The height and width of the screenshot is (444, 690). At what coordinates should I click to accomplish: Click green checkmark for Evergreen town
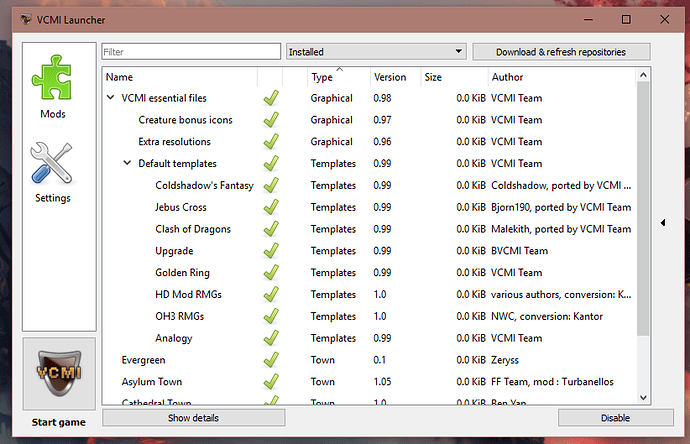point(271,360)
